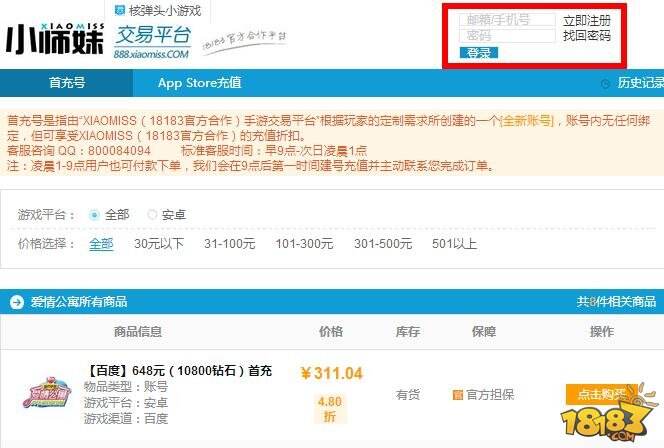This screenshot has height=448, width=664.
Task: Click the 全新账号 highlighted text in notice
Action: pyautogui.click(x=527, y=121)
